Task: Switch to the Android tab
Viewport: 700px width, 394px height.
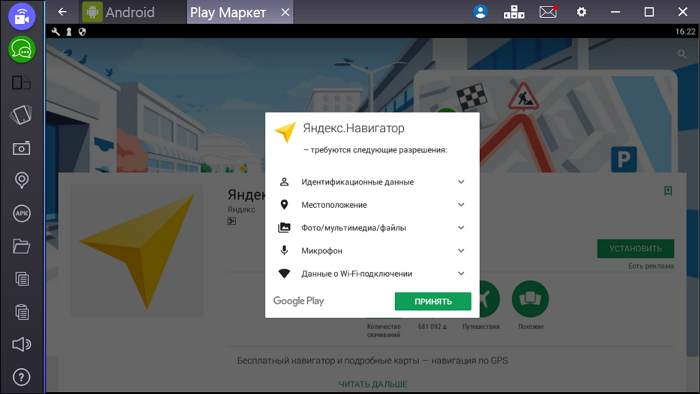Action: tap(119, 12)
